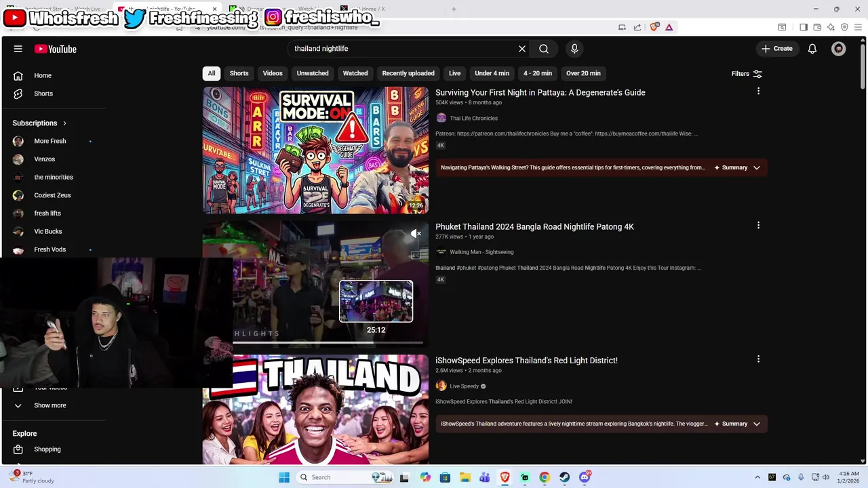This screenshot has height=488, width=868.
Task: Show hidden system tray icons chevron
Action: [757, 477]
